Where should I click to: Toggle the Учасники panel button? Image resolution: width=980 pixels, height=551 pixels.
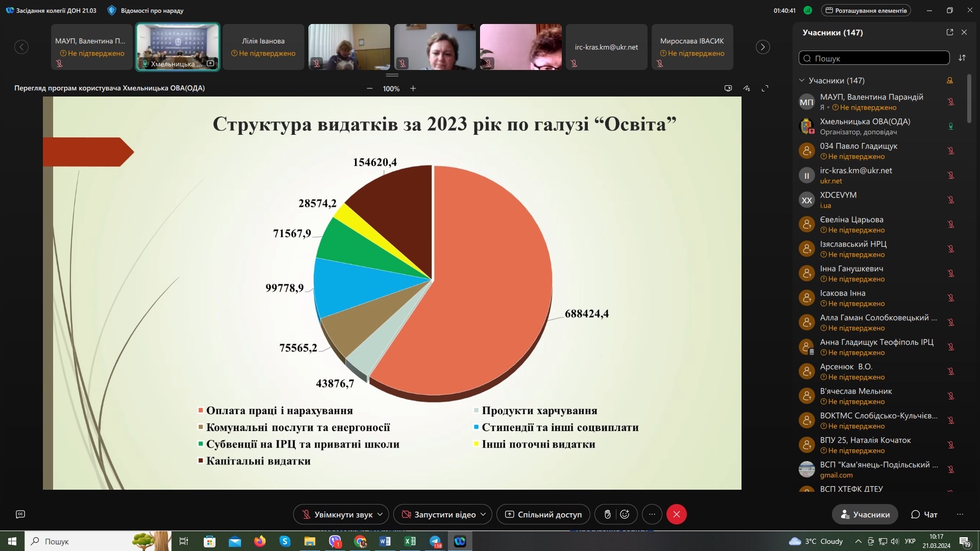click(x=865, y=514)
